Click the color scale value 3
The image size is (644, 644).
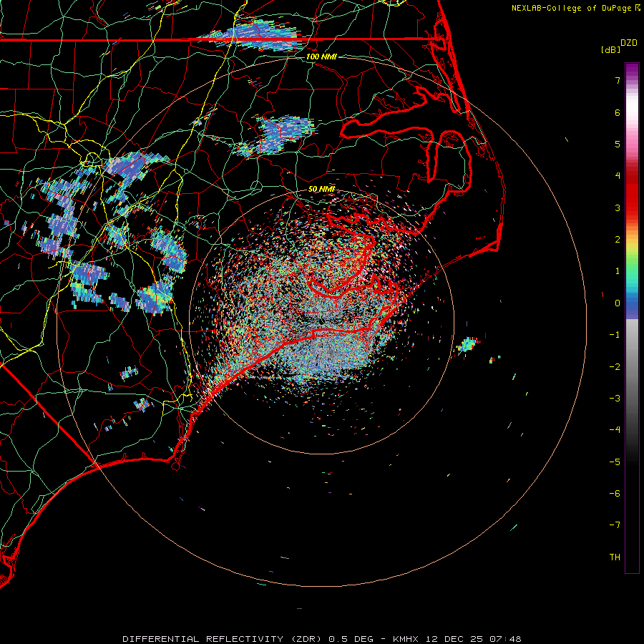pyautogui.click(x=618, y=208)
